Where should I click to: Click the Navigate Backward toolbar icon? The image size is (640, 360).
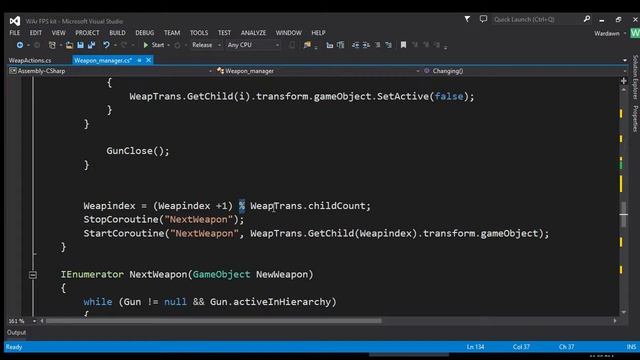20,45
